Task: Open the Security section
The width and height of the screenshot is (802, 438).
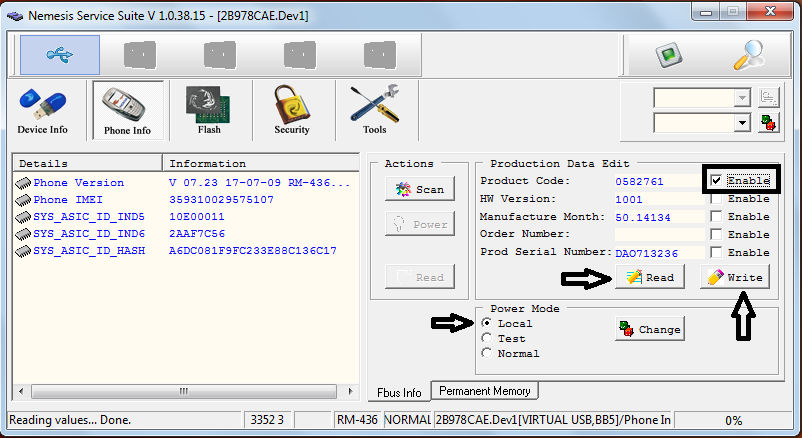Action: 292,111
